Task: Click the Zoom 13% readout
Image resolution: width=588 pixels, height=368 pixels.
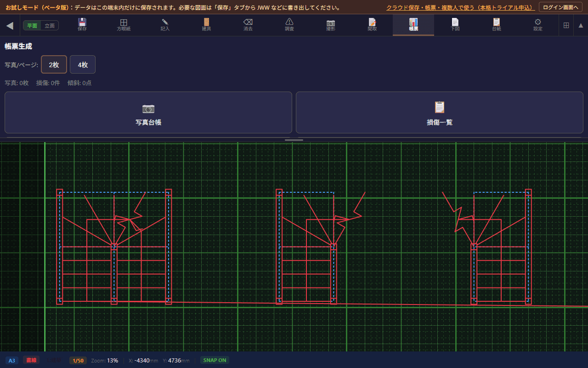Action: (105, 360)
